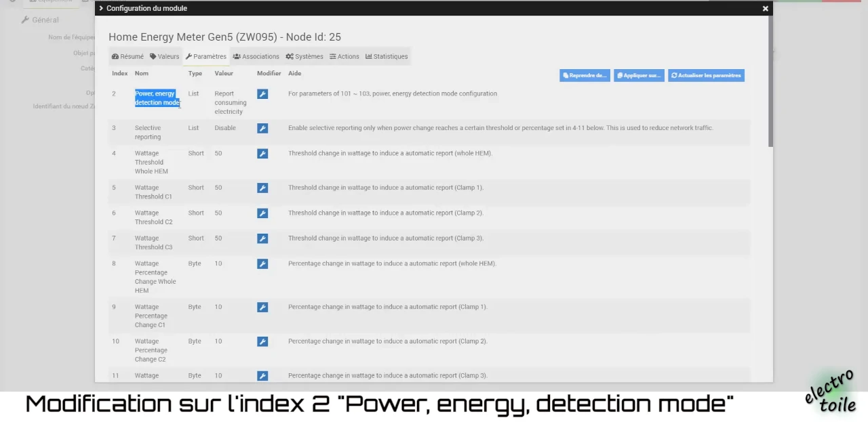Viewport: 868px width, 422px height.
Task: Click the Disable value of Selective reporting
Action: pos(225,127)
